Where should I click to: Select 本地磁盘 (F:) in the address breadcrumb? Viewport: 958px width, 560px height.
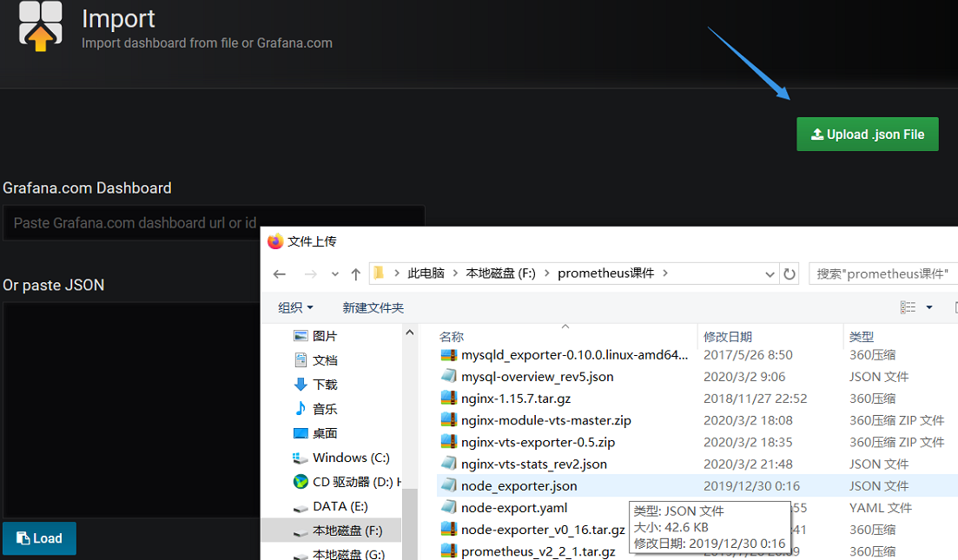[500, 273]
